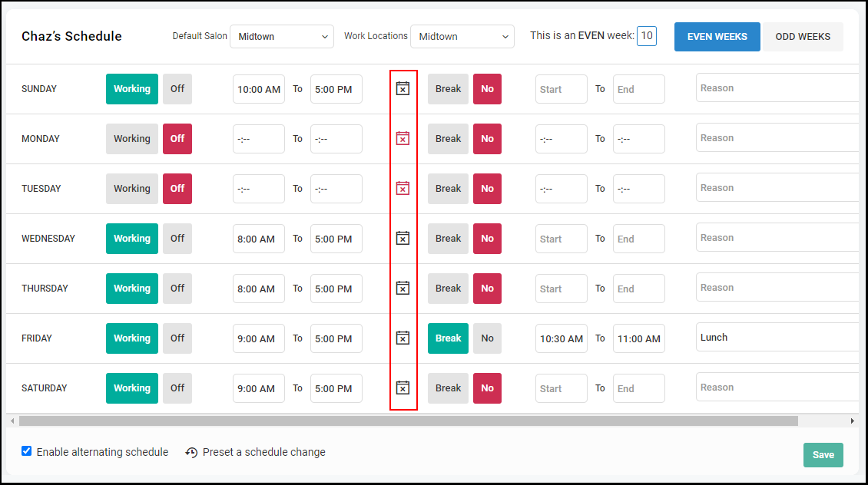Click Tuesday's red calendar-x icon
Viewport: 868px width, 485px height.
click(403, 188)
